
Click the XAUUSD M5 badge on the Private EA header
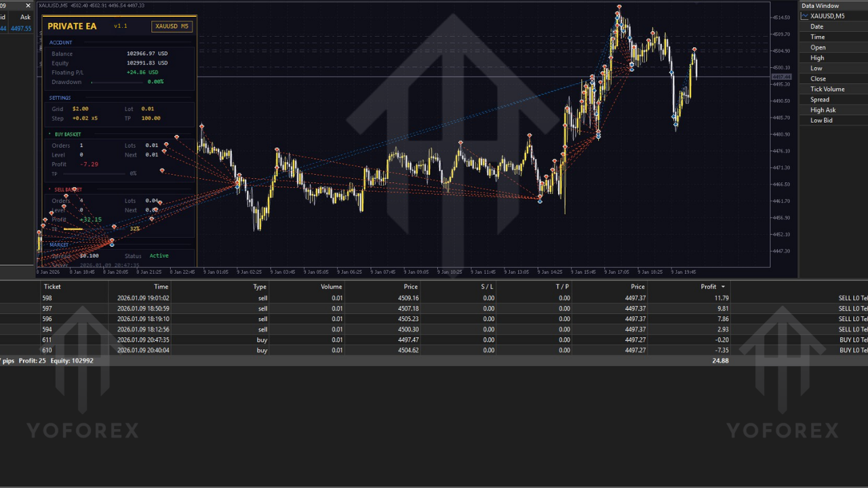pos(172,26)
